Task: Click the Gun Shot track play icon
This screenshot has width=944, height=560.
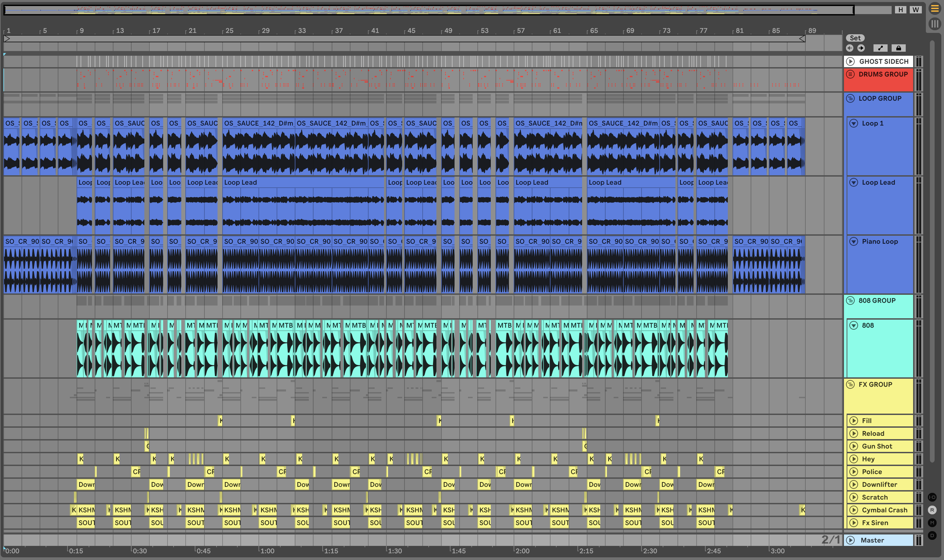Action: pyautogui.click(x=853, y=446)
